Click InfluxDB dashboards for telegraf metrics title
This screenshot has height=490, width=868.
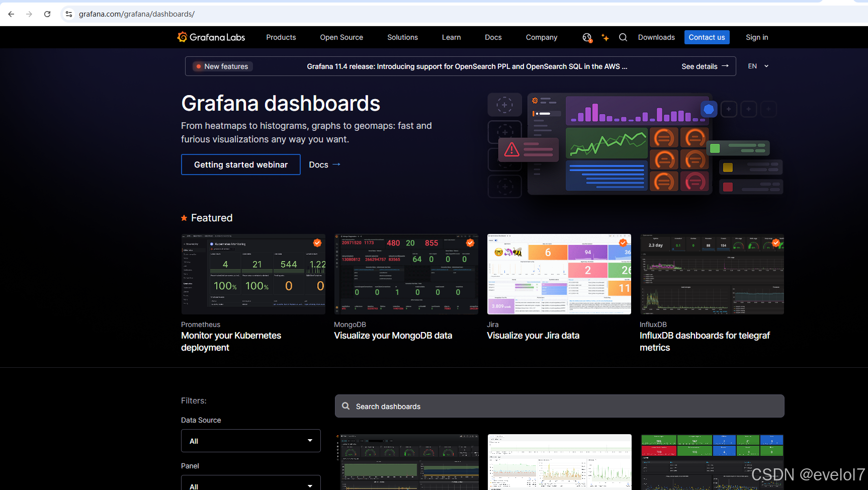705,342
